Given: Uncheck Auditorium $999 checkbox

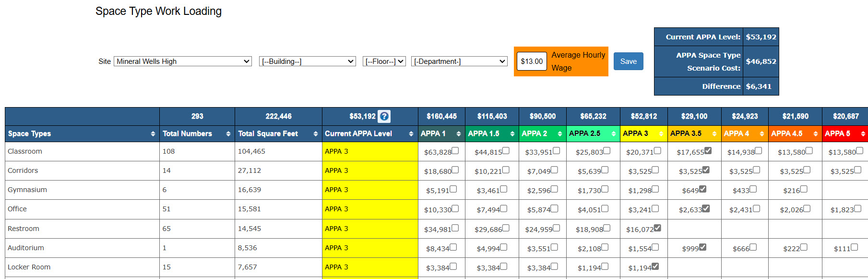Looking at the screenshot, I should pyautogui.click(x=702, y=247).
